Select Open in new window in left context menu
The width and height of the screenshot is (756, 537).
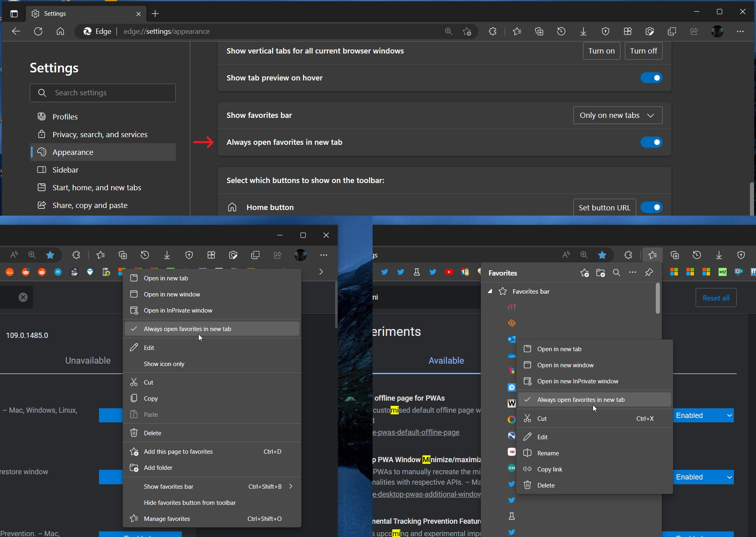(x=212, y=294)
